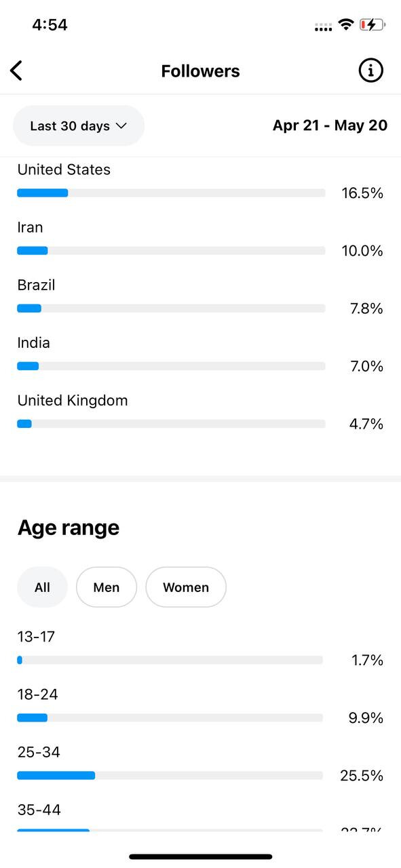The width and height of the screenshot is (401, 868).
Task: Tap the United Kingdom country label
Action: 73,400
